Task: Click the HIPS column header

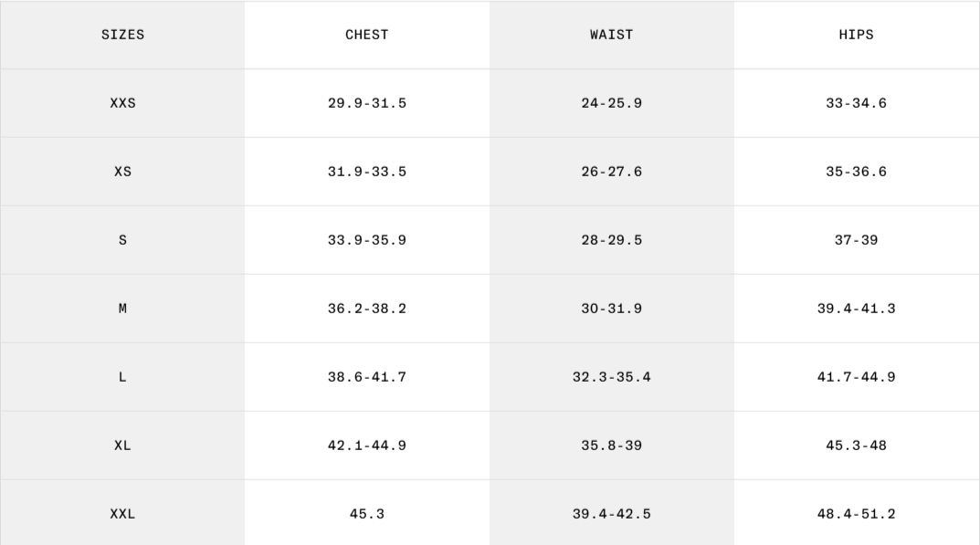Action: pos(856,35)
